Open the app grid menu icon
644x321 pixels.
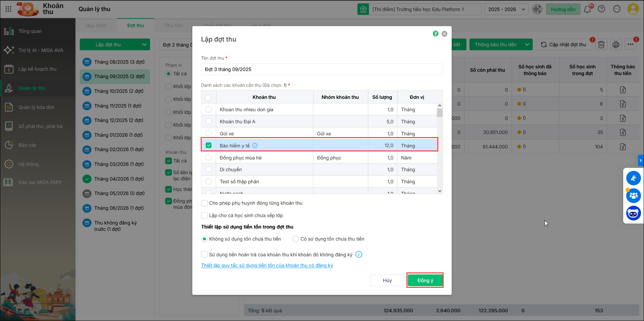point(8,9)
